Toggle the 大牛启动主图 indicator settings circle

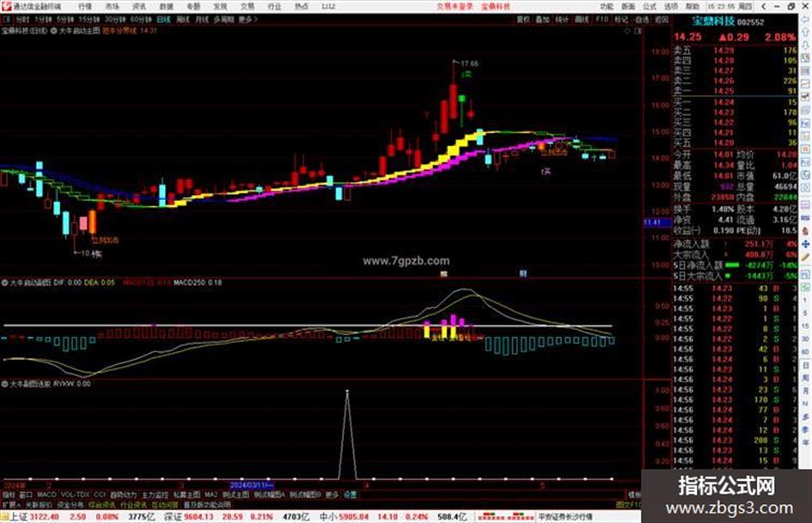[x=54, y=31]
